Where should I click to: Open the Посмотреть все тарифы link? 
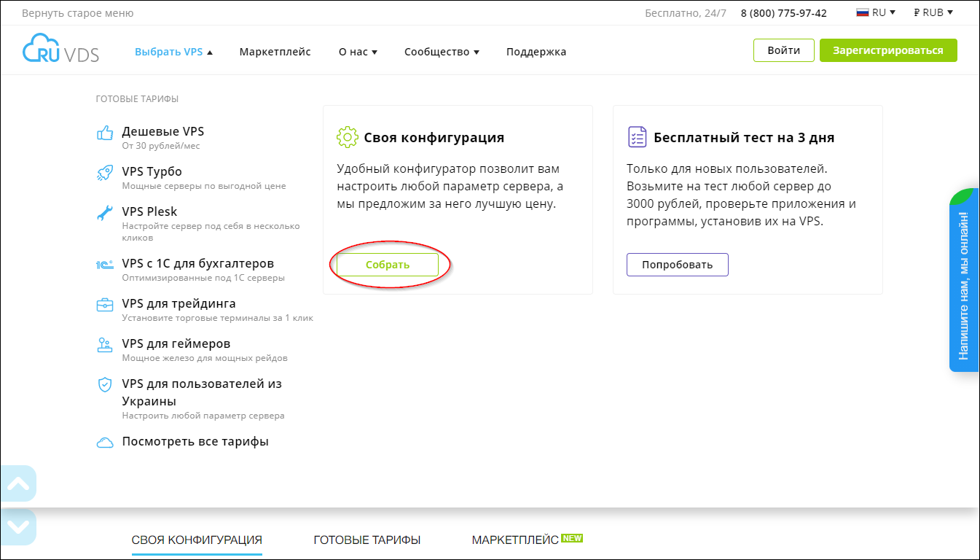tap(195, 442)
